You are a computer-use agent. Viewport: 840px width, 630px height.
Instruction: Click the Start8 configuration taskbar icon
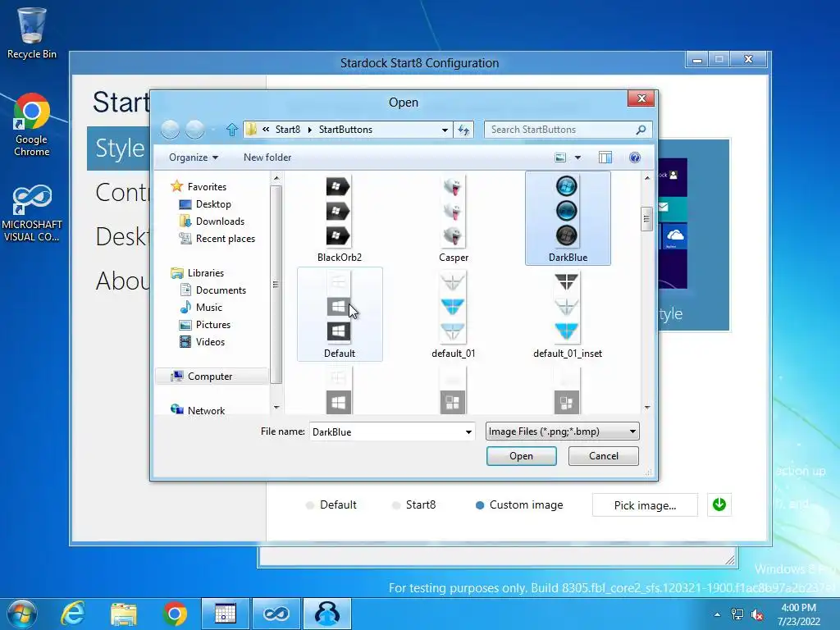[x=326, y=614]
